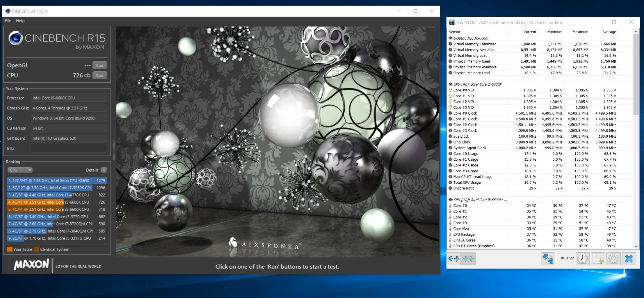
Task: Click the Virtual Memory Commited sensor icon
Action: click(x=450, y=44)
